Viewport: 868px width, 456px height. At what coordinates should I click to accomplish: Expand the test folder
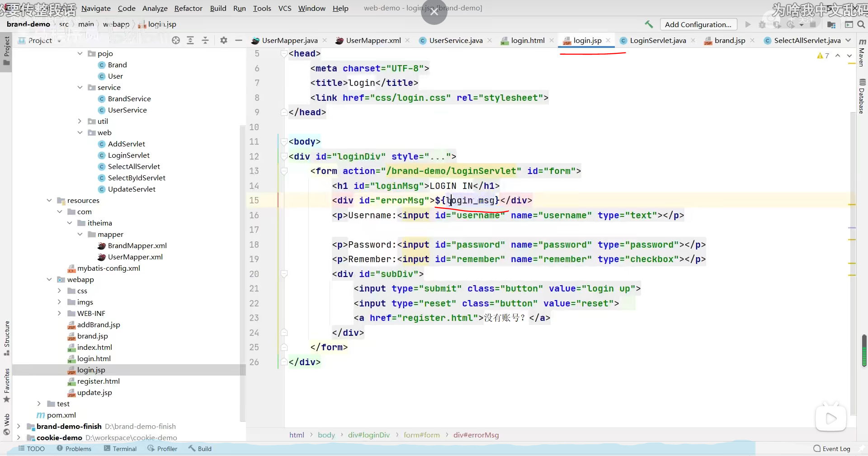(x=39, y=404)
